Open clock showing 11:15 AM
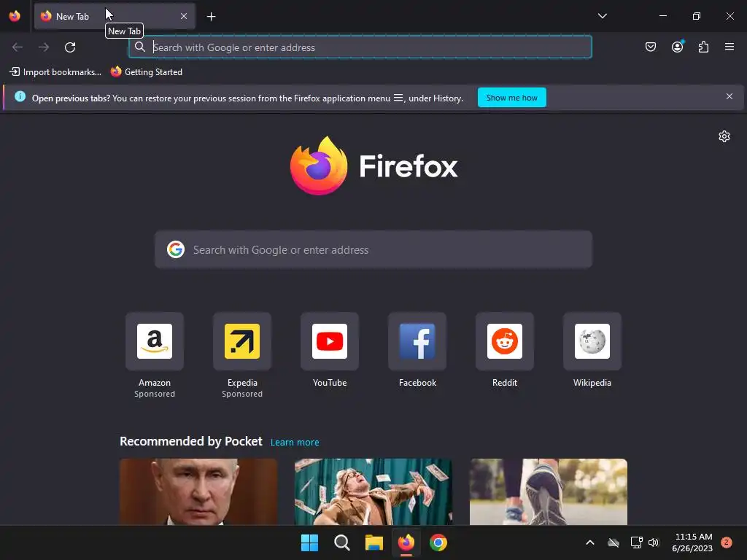The height and width of the screenshot is (560, 747). pos(692,542)
